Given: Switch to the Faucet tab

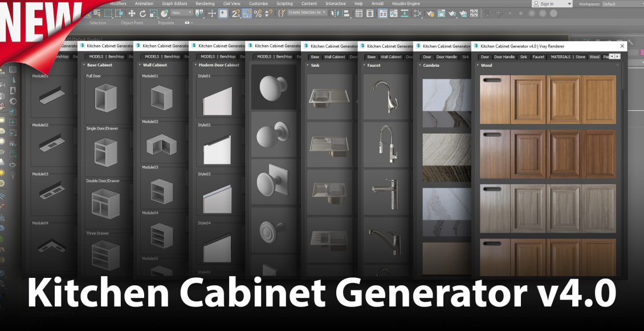Looking at the screenshot, I should tap(538, 57).
